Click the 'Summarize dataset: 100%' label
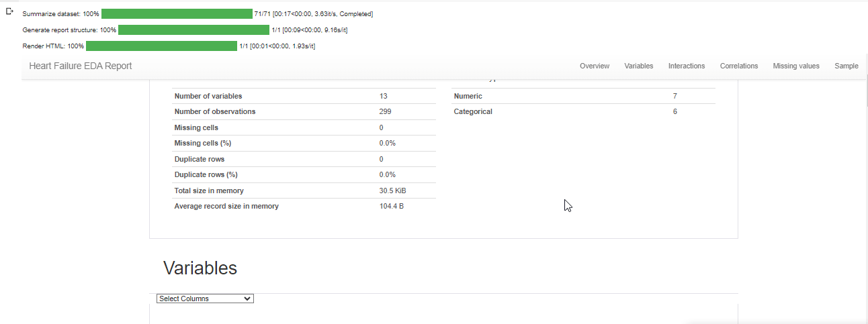 [61, 14]
